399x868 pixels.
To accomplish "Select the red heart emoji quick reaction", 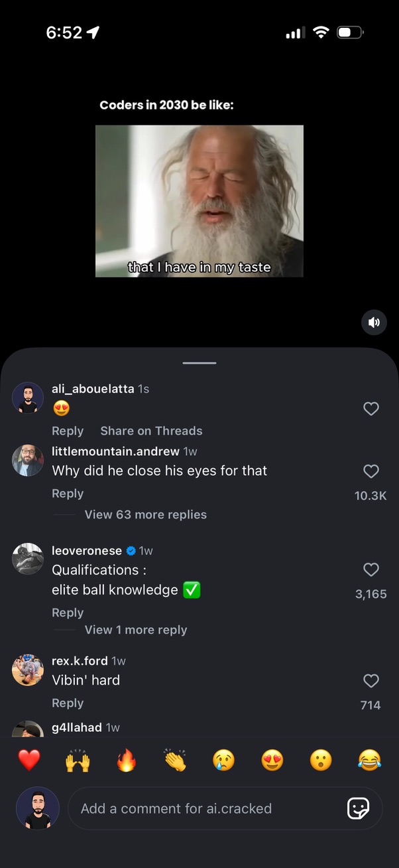I will [28, 760].
